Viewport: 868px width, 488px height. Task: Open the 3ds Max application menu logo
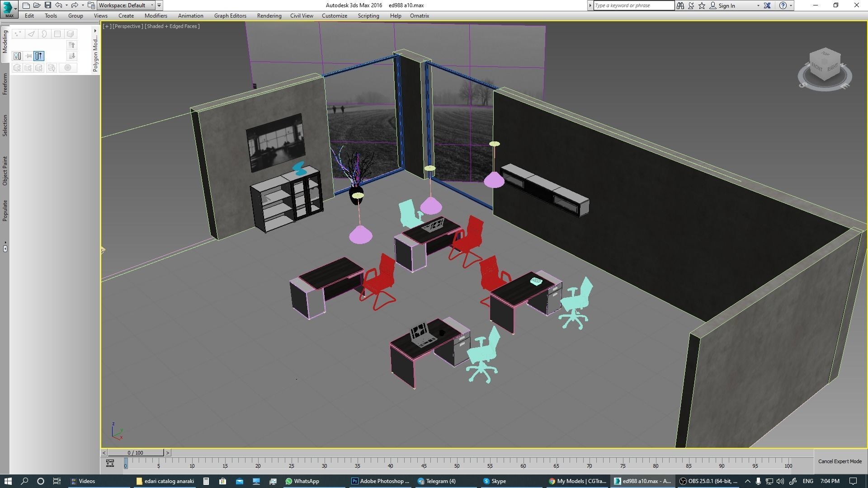click(x=9, y=9)
